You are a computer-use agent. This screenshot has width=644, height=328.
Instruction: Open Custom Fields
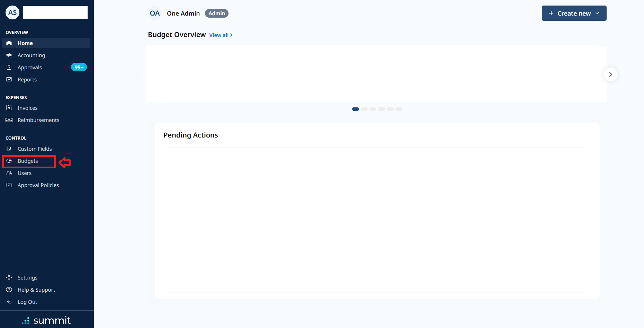(46, 149)
